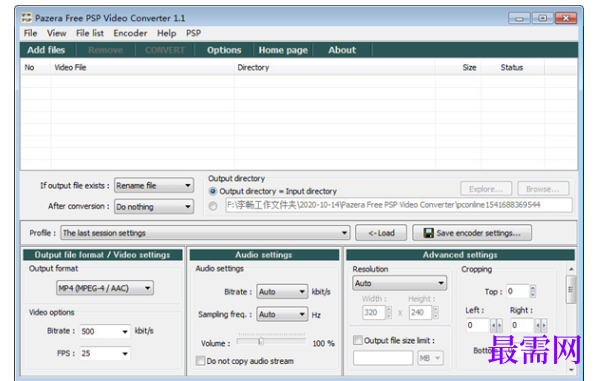Click the About toolbar button
The width and height of the screenshot is (600, 381).
click(x=342, y=50)
